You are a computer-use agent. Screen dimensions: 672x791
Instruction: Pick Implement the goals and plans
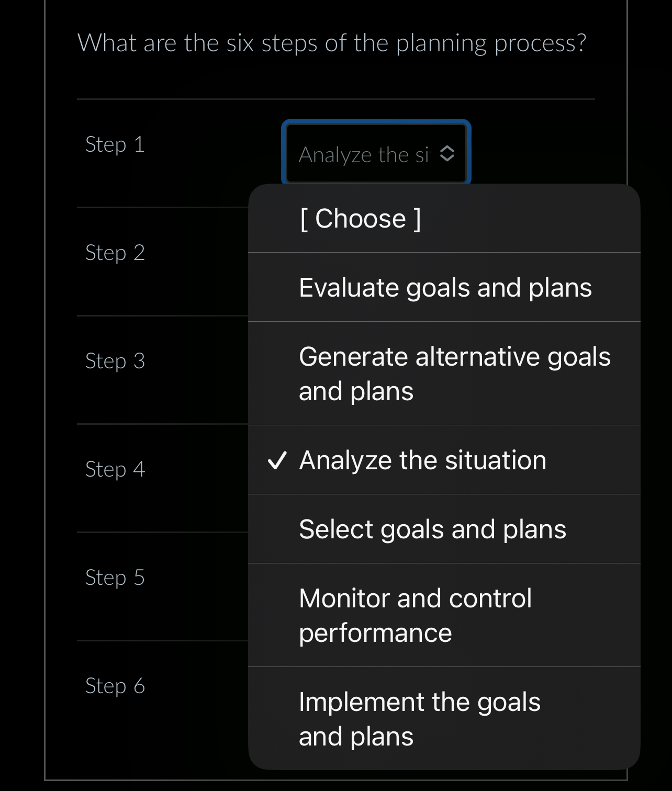419,719
